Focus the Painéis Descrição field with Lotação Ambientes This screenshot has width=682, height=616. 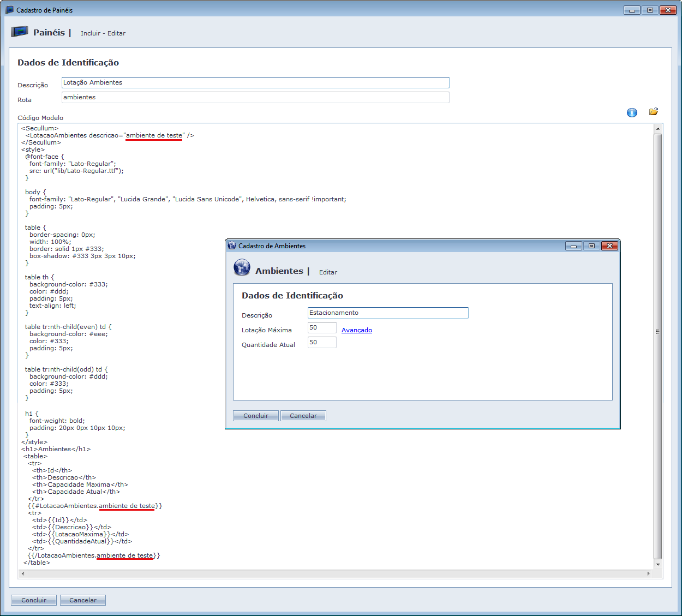coord(255,82)
